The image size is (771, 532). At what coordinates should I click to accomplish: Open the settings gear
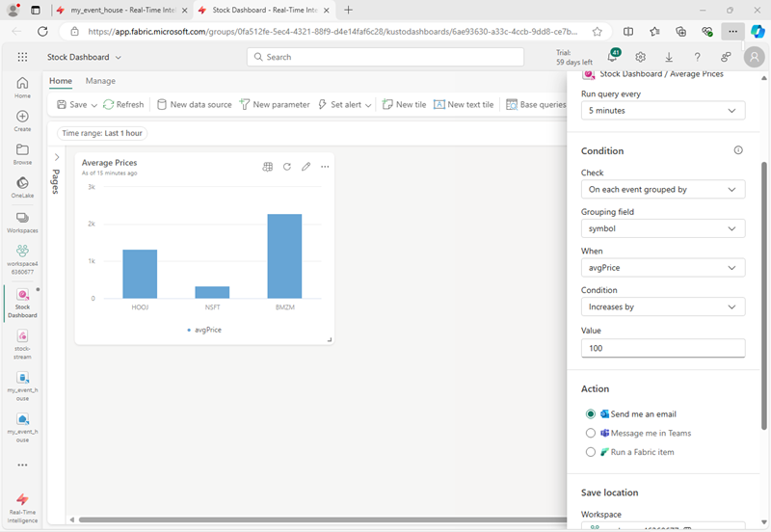640,57
